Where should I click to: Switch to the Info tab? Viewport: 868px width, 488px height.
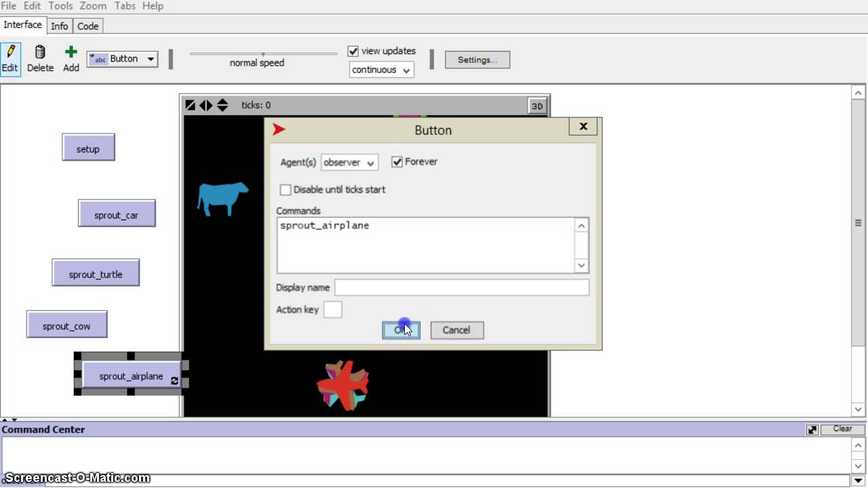[x=60, y=26]
